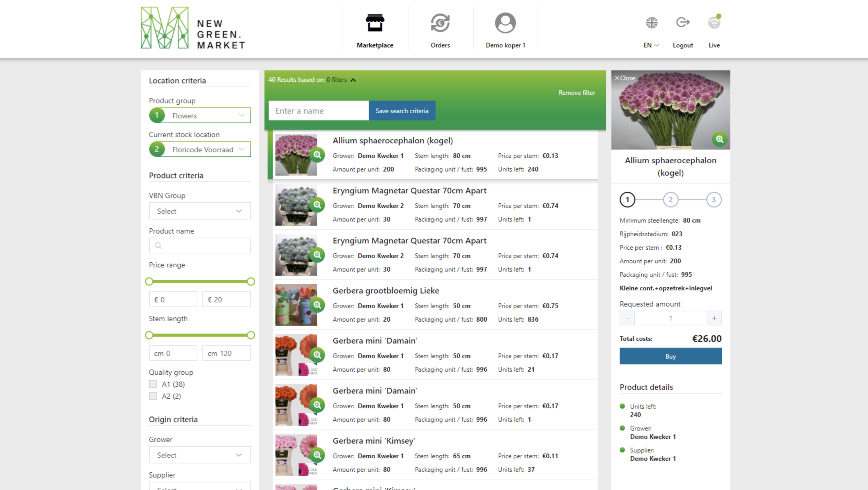This screenshot has width=868, height=490.
Task: Zoom the Gerbera grootbloemig Lieke image
Action: (x=317, y=305)
